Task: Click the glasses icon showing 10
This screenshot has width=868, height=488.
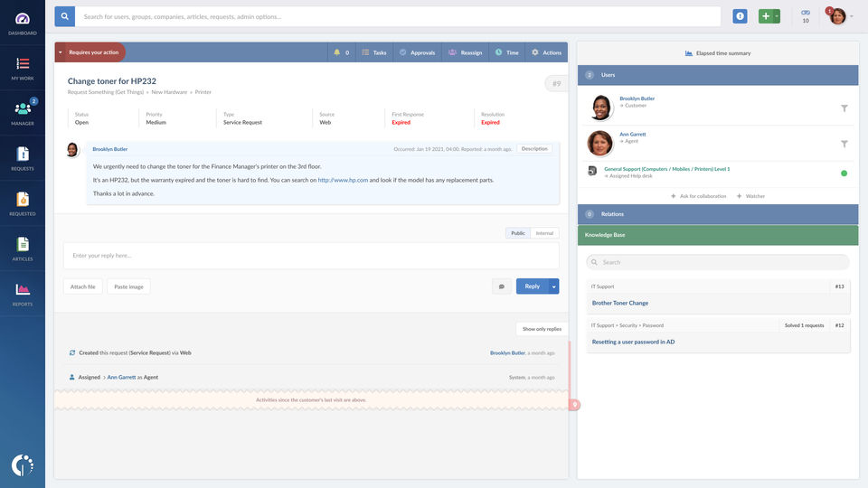Action: (x=806, y=16)
